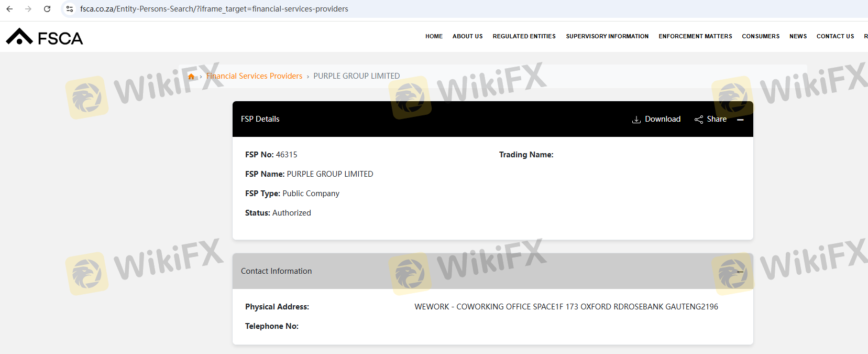
Task: Select the Consumers menu item
Action: [761, 36]
